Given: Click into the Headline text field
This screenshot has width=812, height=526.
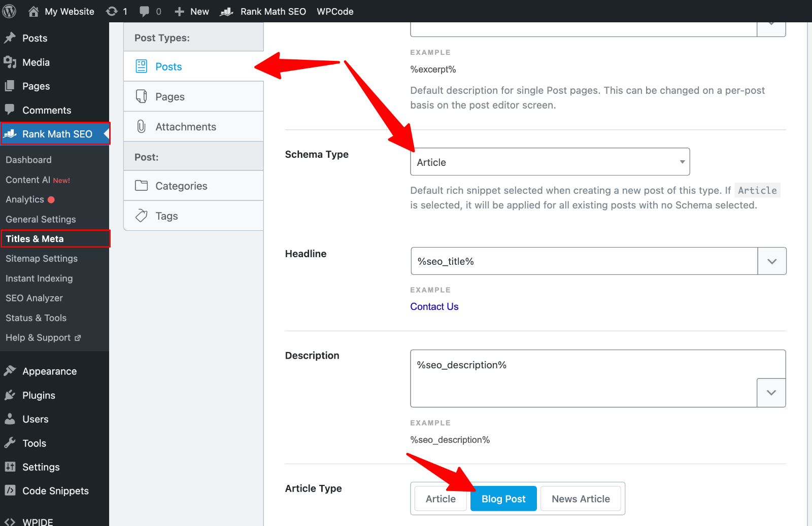Looking at the screenshot, I should 584,261.
